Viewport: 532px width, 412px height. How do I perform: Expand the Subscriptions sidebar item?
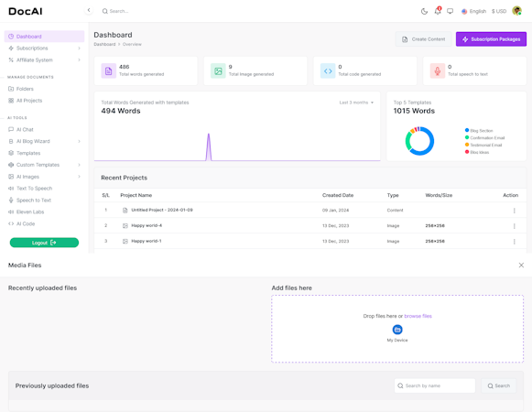pos(45,49)
